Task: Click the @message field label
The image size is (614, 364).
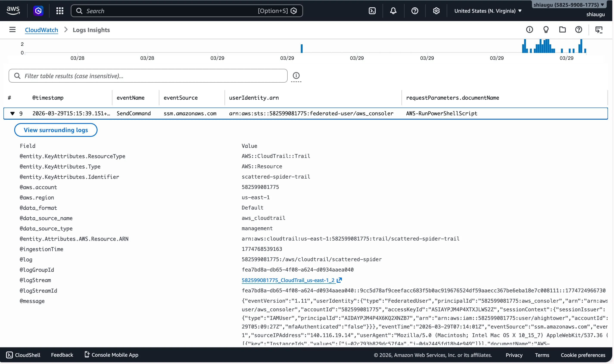Action: click(32, 301)
